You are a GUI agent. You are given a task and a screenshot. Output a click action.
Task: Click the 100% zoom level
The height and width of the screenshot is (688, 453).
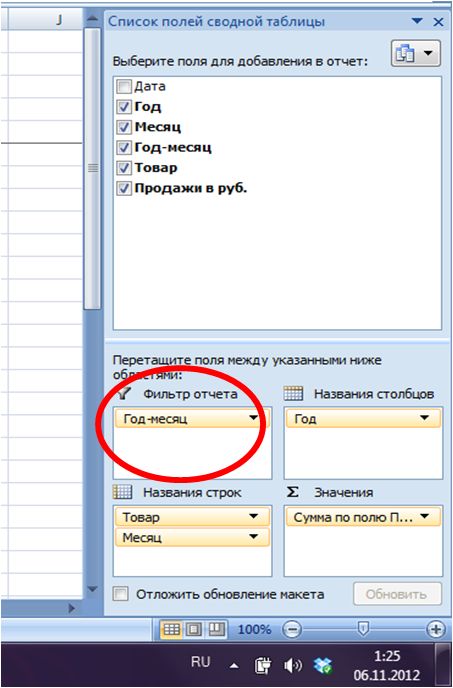tap(254, 630)
